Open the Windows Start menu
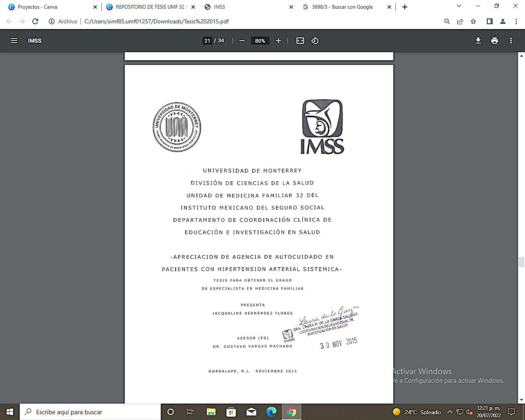The width and height of the screenshot is (525, 420). click(x=10, y=412)
